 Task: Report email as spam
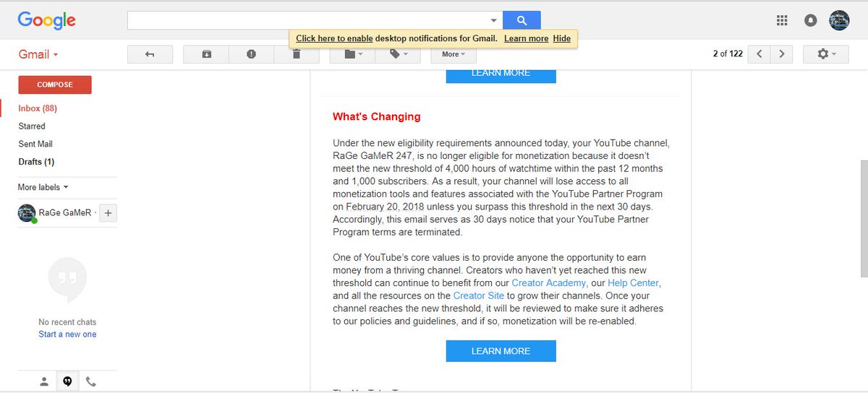coord(251,54)
